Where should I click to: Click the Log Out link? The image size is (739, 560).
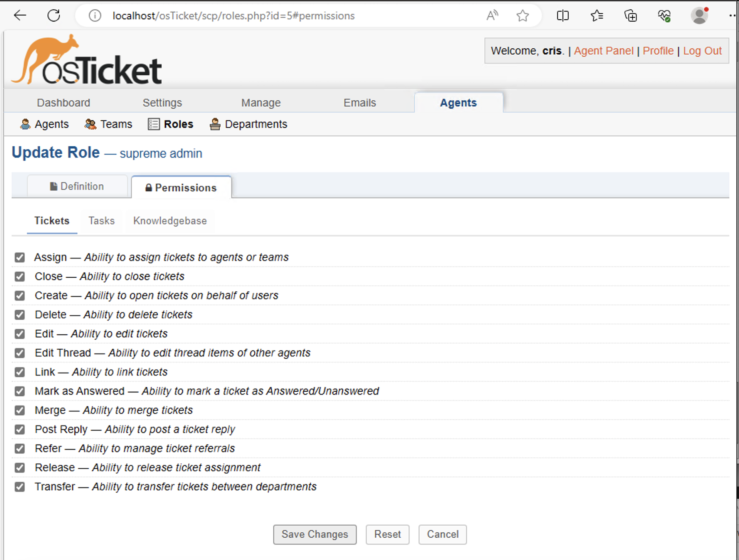point(702,50)
